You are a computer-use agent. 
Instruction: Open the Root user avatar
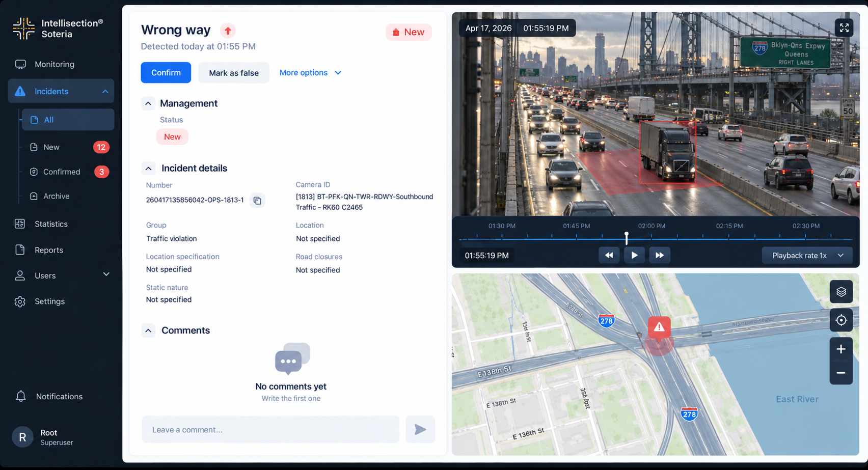tap(22, 437)
